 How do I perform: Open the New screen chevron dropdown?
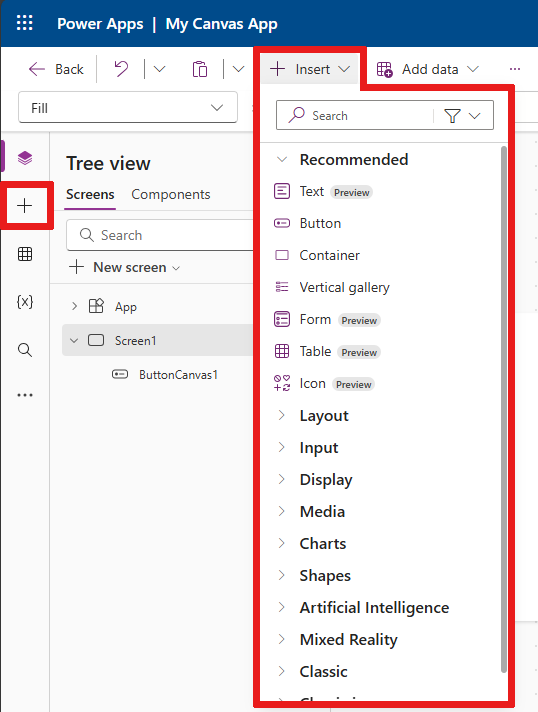click(x=176, y=268)
